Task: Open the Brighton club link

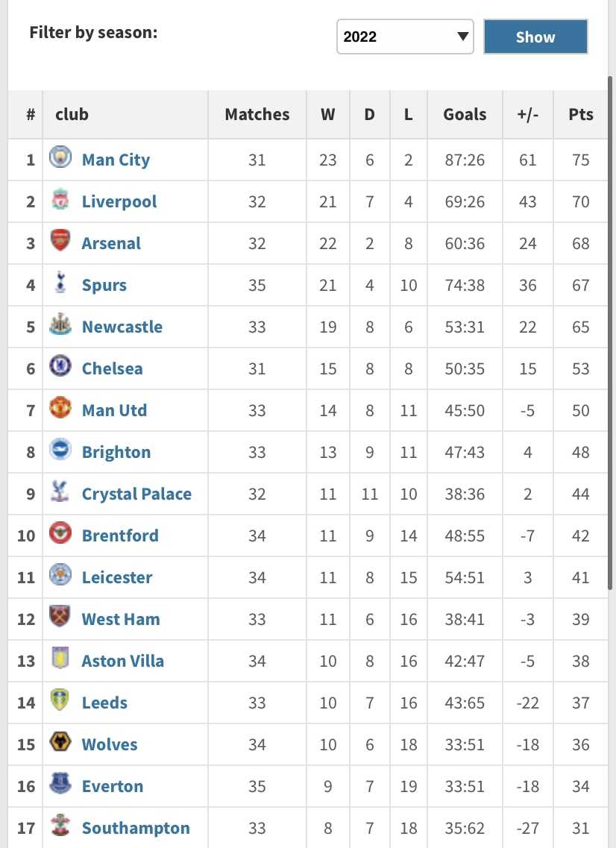Action: [x=116, y=452]
